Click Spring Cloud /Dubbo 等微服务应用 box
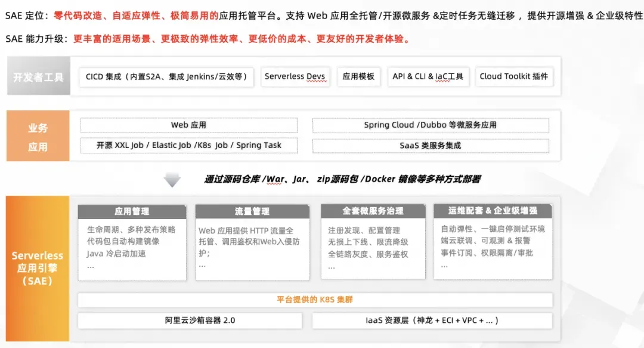This screenshot has width=644, height=348. click(431, 125)
